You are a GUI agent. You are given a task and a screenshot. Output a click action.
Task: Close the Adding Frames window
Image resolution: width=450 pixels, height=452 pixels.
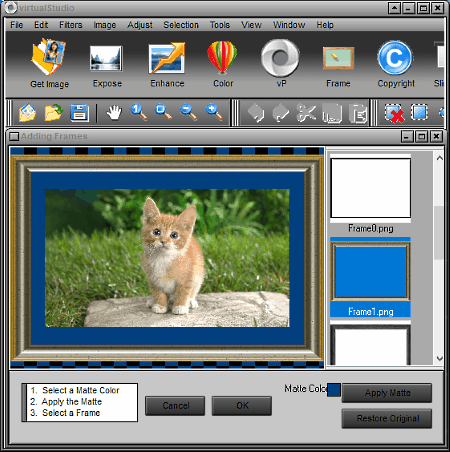pos(436,136)
